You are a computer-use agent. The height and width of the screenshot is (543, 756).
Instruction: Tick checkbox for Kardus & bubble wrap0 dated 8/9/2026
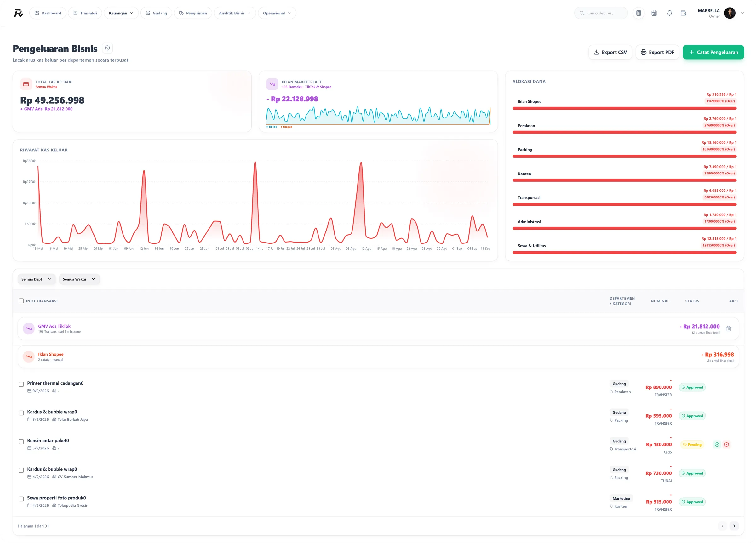click(x=21, y=413)
